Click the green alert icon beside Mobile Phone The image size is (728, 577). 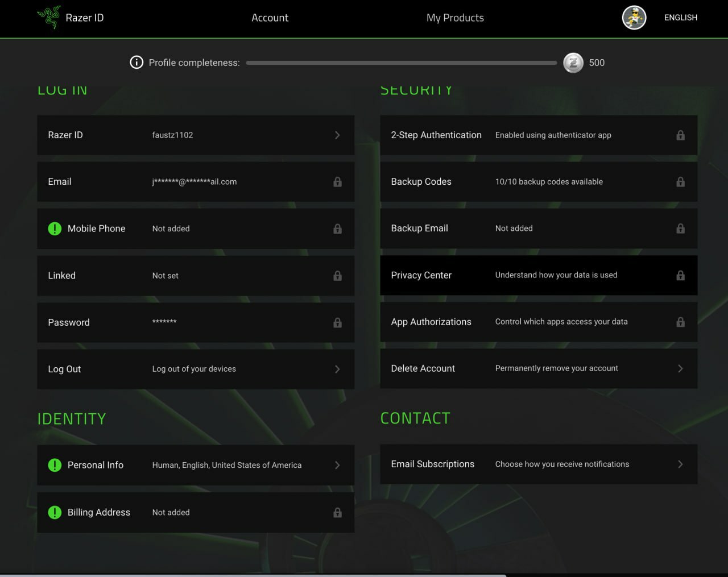pos(55,229)
